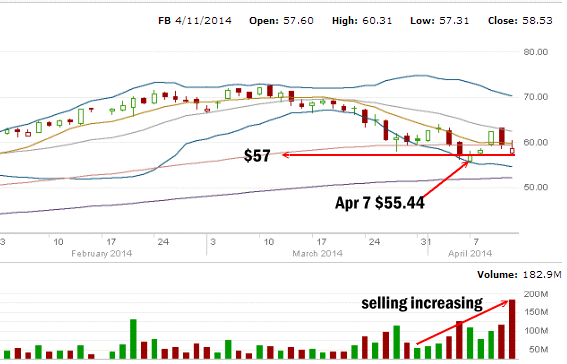Viewport: 567px width, 364px height.
Task: Click the High: 60.31 value
Action: [x=362, y=21]
